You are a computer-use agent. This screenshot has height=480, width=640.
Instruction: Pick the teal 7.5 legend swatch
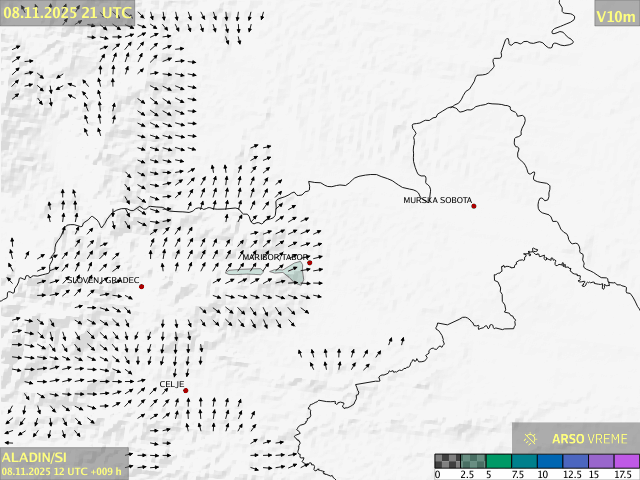click(x=524, y=461)
